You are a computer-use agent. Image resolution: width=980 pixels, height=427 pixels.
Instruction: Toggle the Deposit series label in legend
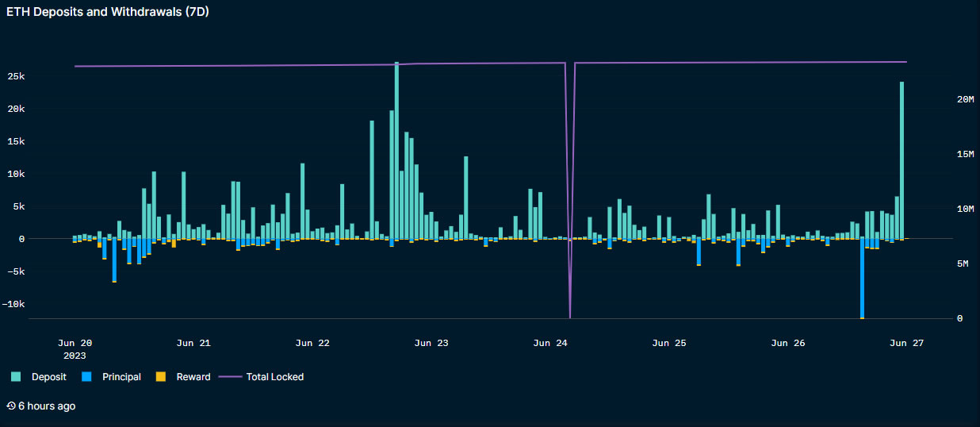pos(48,377)
